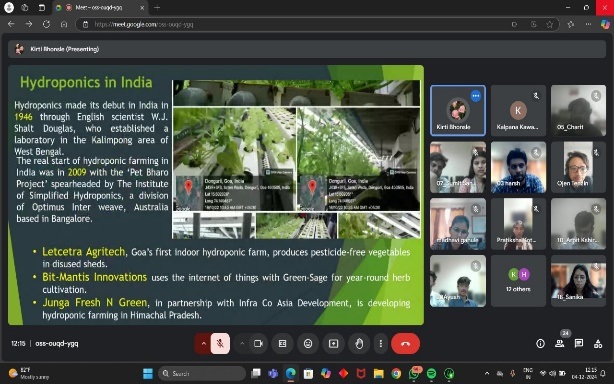This screenshot has width=614, height=384.
Task: Open video settings arrow beside camera
Action: (242, 344)
